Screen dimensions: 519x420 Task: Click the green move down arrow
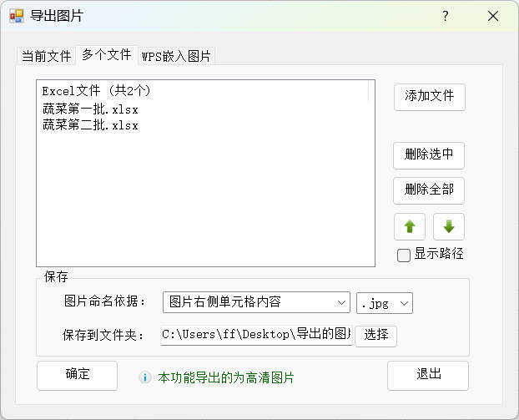448,226
